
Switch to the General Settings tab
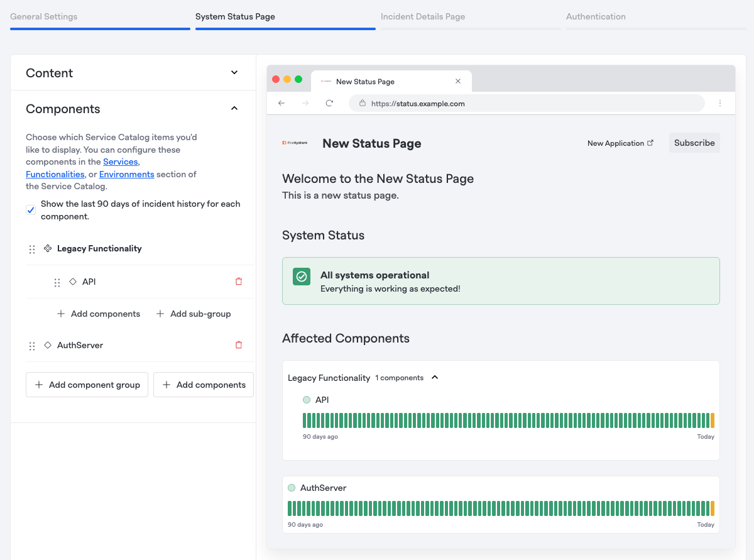click(x=44, y=17)
